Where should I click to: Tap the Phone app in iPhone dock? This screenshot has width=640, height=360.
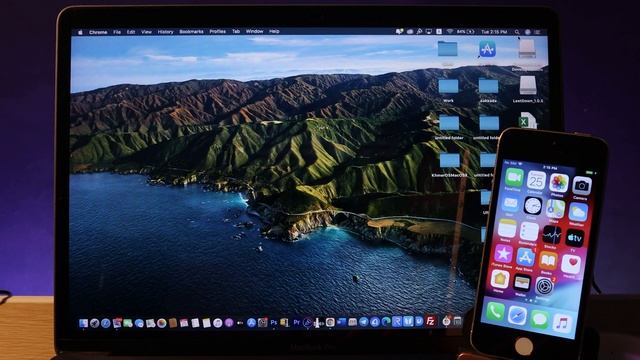click(x=495, y=312)
